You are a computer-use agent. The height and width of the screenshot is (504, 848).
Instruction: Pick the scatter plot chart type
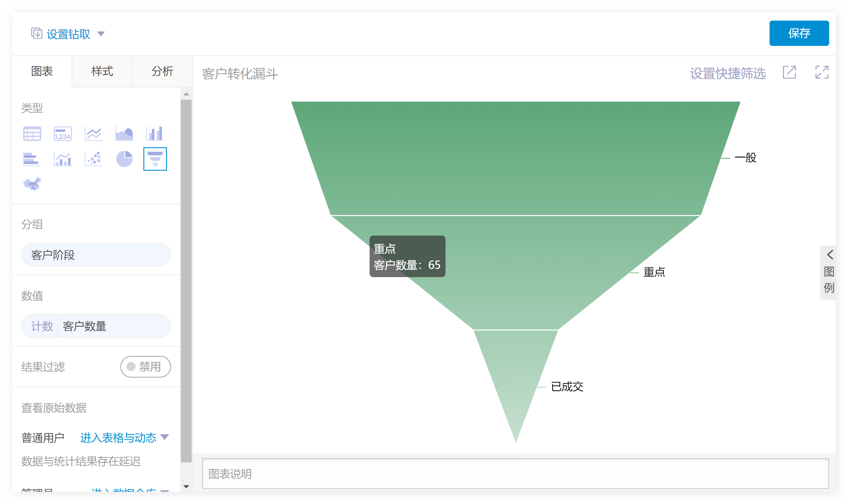[x=94, y=159]
